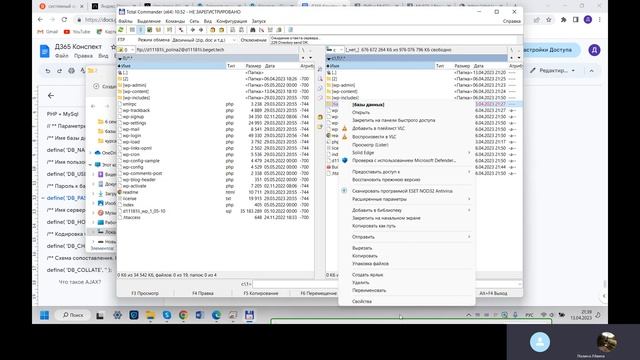Open the 'Файл' menu in Google Docs
The image size is (640, 360).
62,56
